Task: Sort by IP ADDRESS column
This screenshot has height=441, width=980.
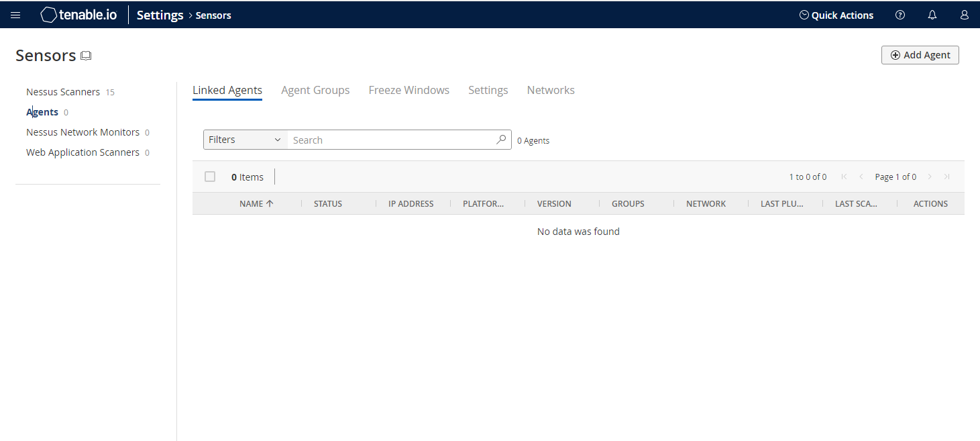Action: (411, 203)
